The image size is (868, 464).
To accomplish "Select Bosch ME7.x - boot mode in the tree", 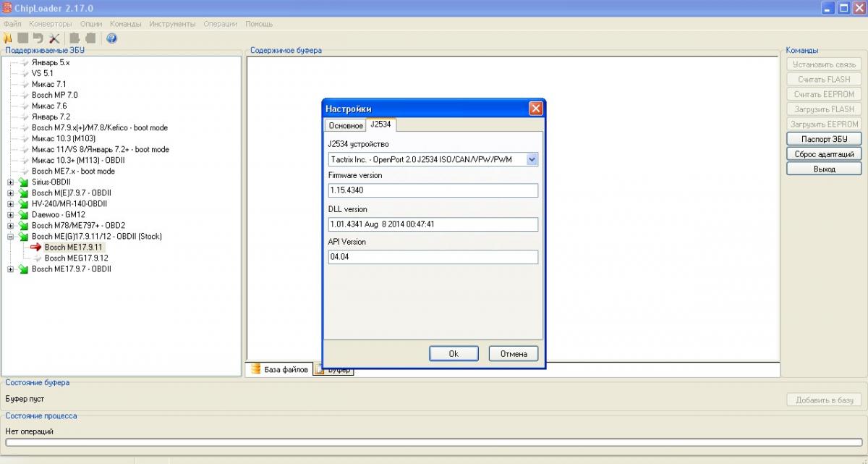I will (73, 171).
